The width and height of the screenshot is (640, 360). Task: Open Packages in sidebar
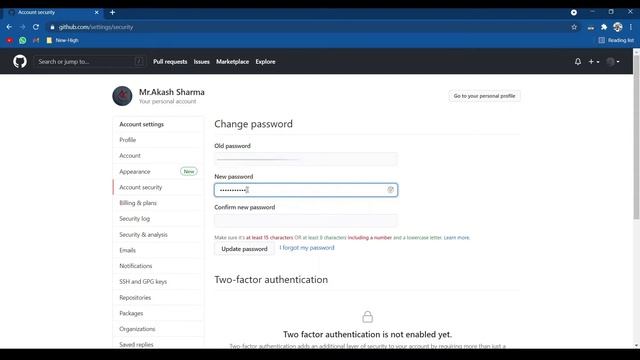click(158, 313)
